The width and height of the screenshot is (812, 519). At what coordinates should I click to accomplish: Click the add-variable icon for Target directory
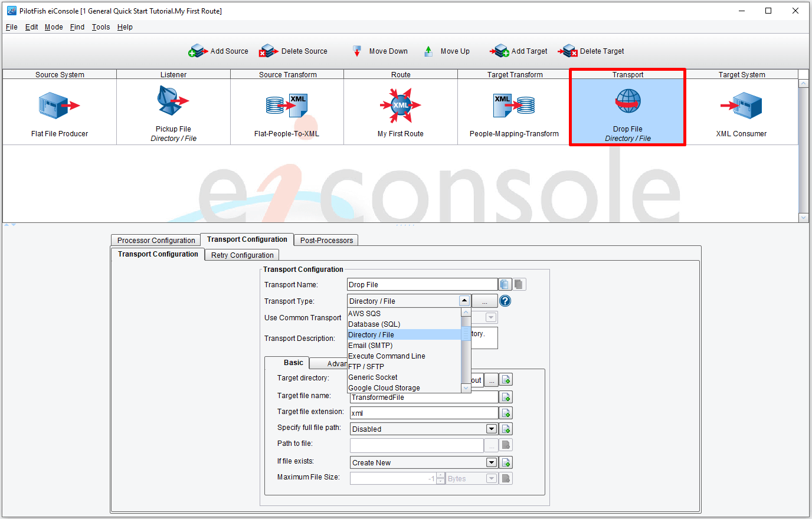pos(506,380)
